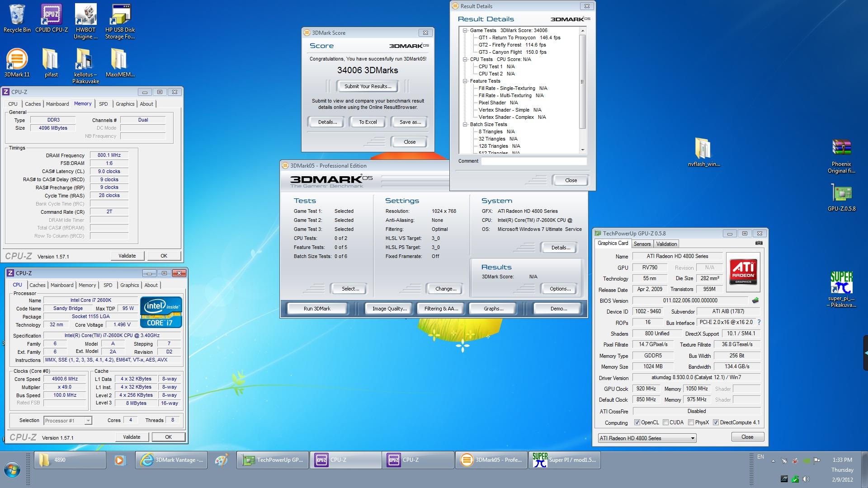868x488 pixels.
Task: Open Graphics tab in lower CPU-Z window
Action: (130, 285)
